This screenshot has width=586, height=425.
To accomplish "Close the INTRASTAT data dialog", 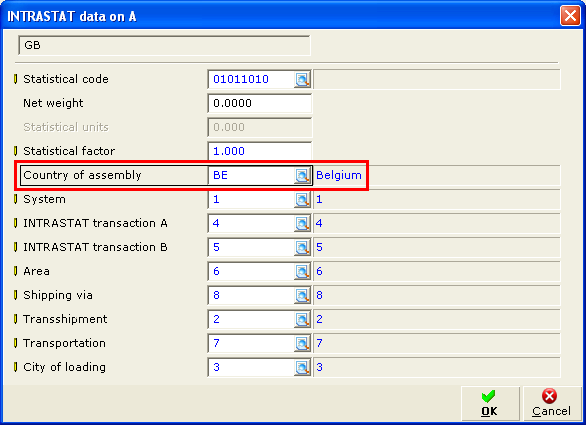I will [570, 16].
